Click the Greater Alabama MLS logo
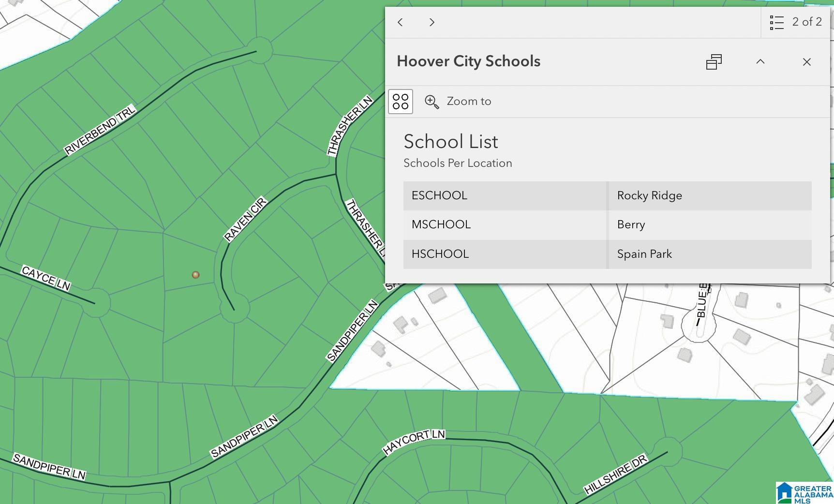834x504 pixels. [x=804, y=493]
